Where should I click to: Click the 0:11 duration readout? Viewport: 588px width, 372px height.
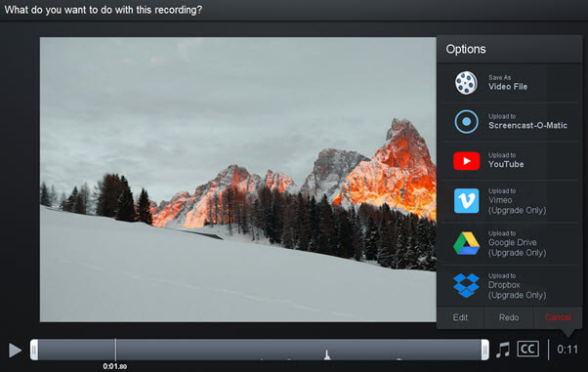567,350
